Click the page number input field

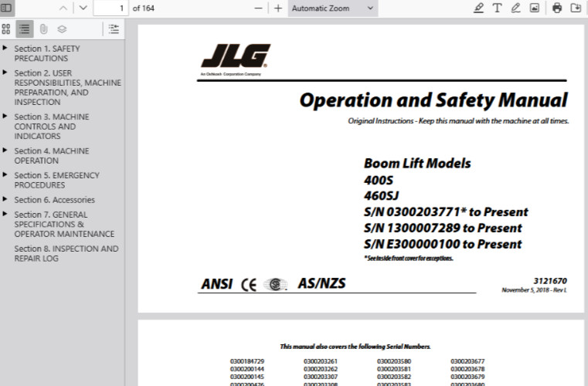tap(110, 8)
